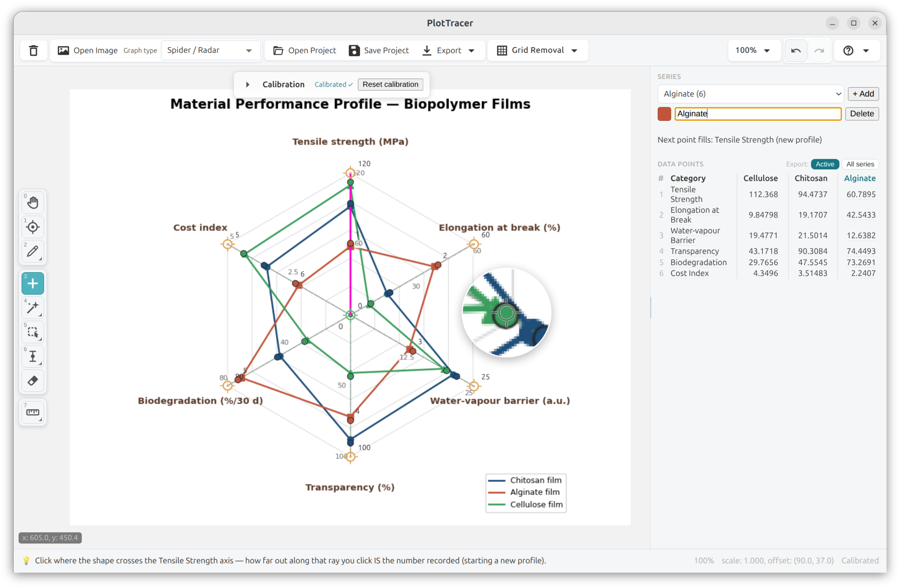Open the Alginate (6) series dropdown
The image size is (900, 588).
[751, 94]
